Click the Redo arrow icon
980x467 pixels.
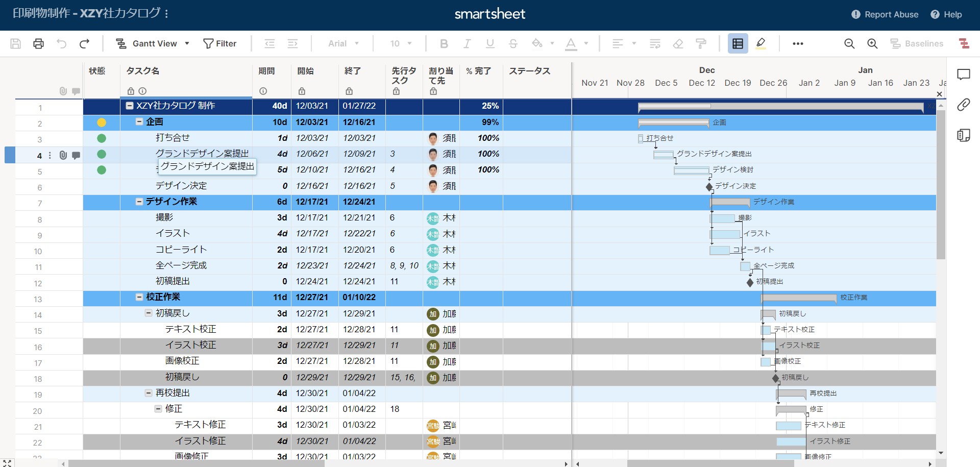(x=85, y=44)
